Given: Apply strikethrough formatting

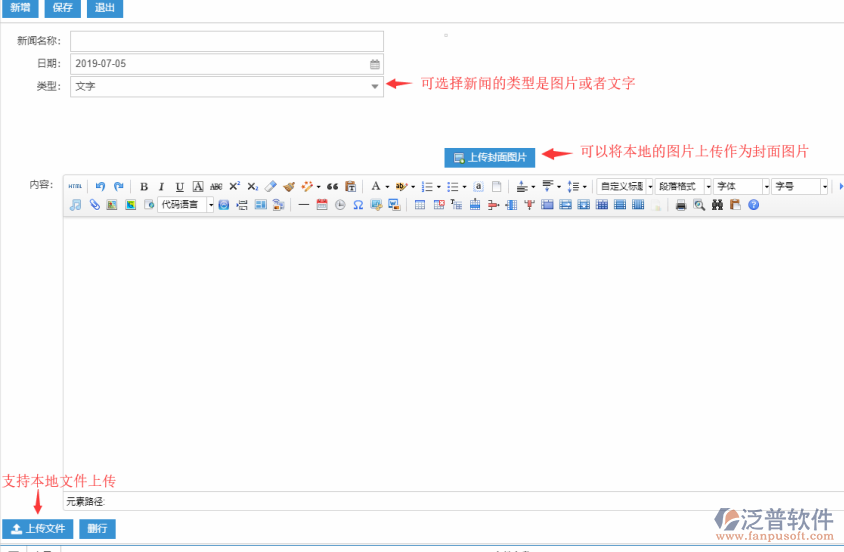Looking at the screenshot, I should click(x=216, y=186).
